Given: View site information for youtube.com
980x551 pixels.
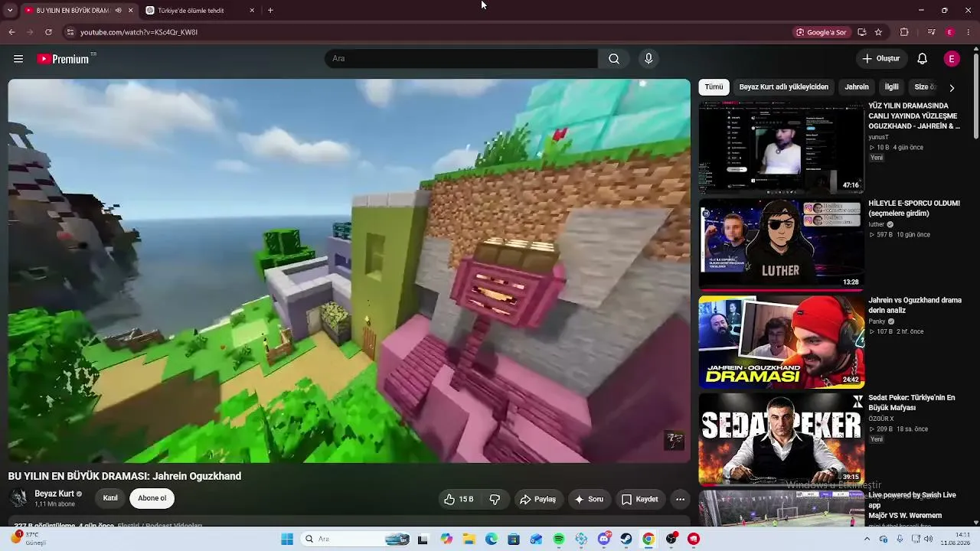Looking at the screenshot, I should tap(70, 32).
